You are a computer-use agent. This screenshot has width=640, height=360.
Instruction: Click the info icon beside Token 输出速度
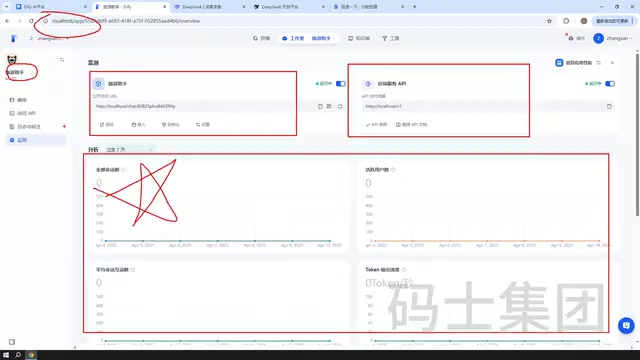coord(403,270)
